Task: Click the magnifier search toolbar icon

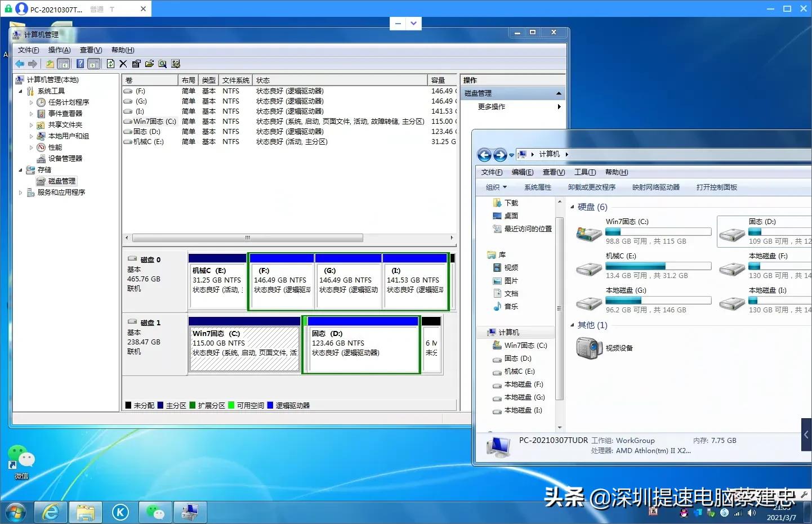Action: [x=162, y=64]
